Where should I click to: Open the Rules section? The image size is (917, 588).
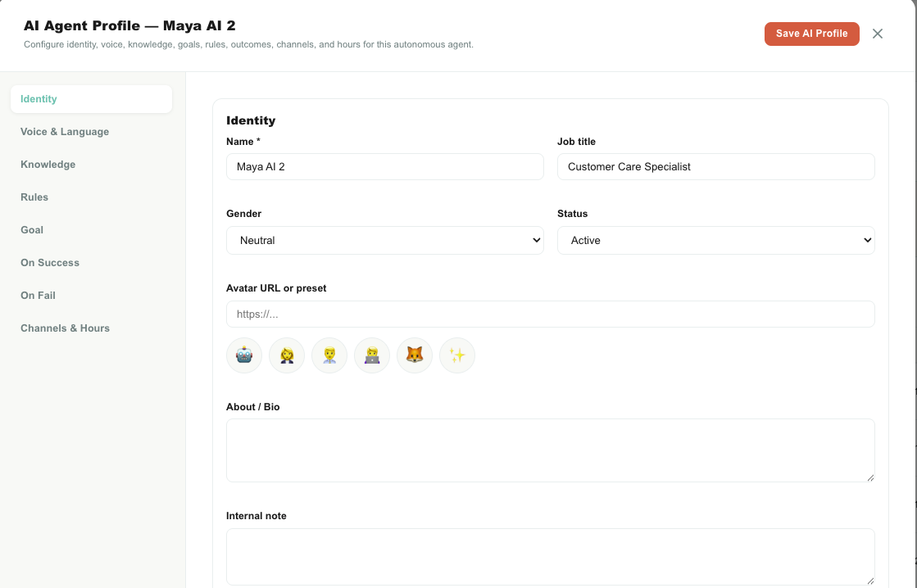(x=91, y=197)
